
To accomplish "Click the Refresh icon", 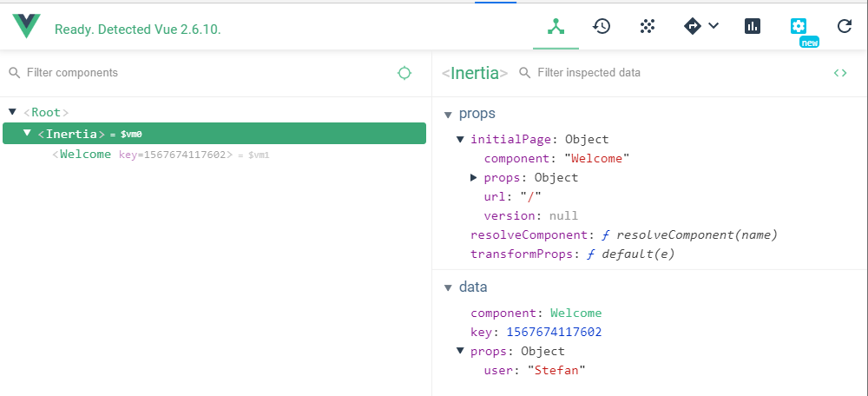I will [x=845, y=26].
